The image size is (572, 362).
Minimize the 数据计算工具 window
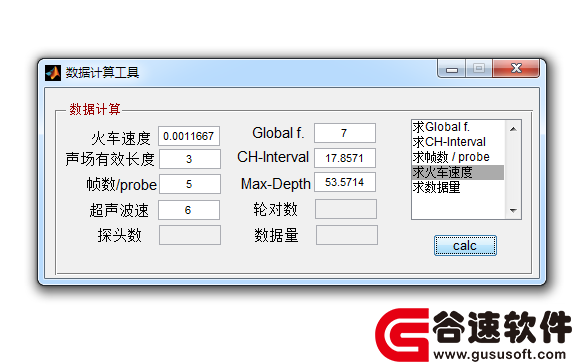click(452, 69)
